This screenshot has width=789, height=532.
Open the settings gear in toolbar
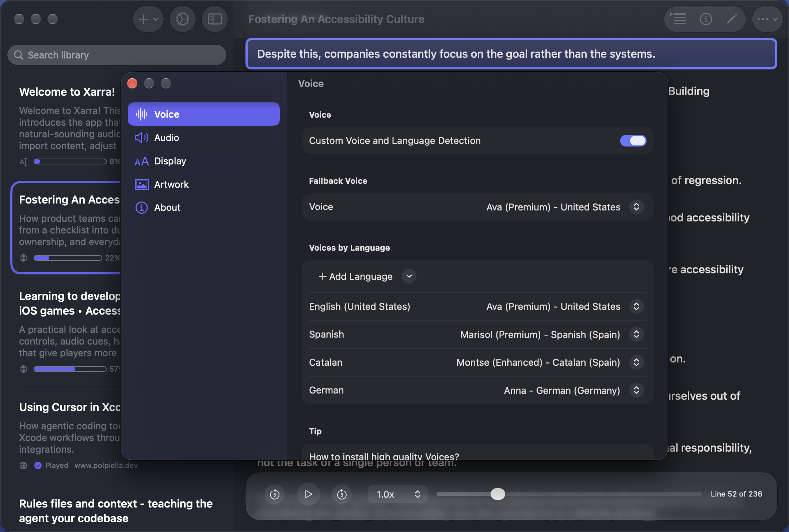pos(182,19)
